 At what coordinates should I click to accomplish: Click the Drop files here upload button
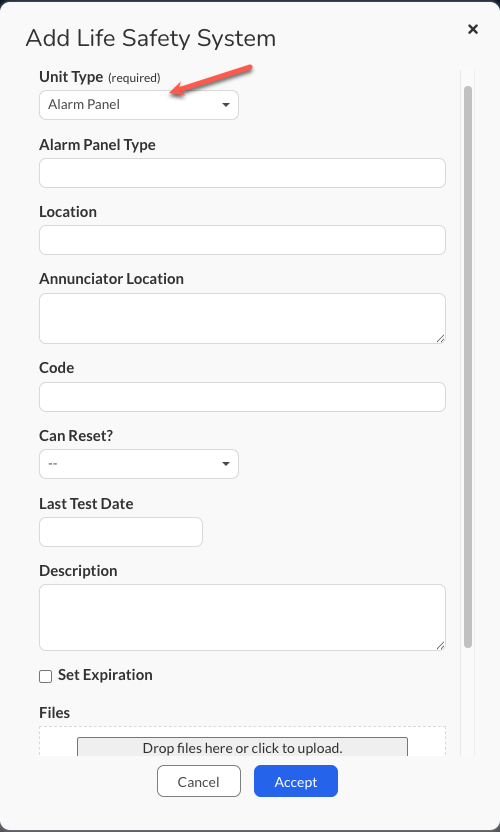click(x=242, y=747)
